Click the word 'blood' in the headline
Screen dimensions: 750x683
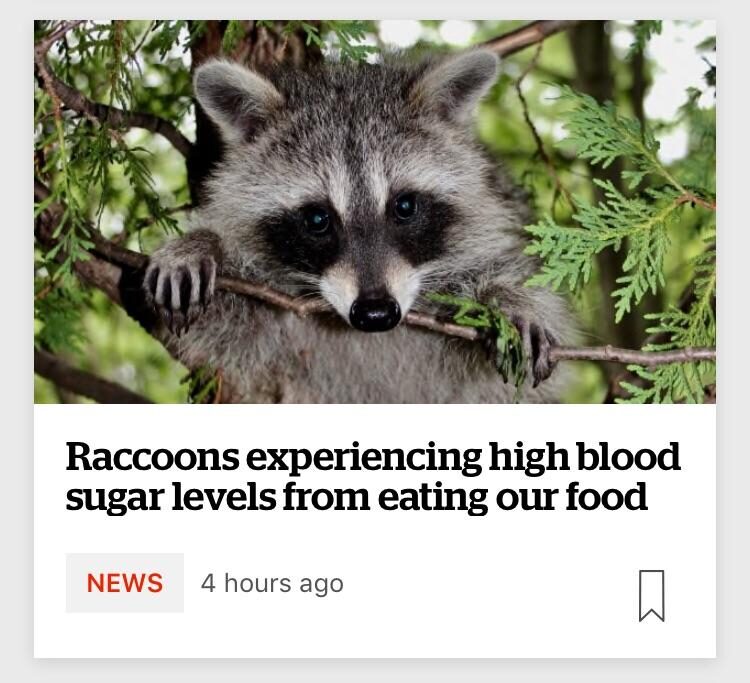pos(629,456)
